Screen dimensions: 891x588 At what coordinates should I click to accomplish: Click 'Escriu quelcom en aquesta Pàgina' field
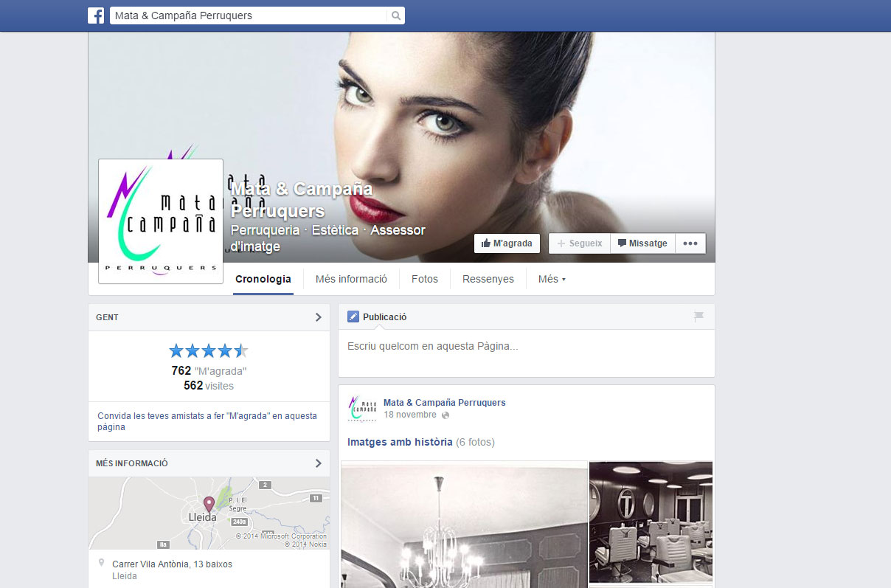[x=527, y=346]
